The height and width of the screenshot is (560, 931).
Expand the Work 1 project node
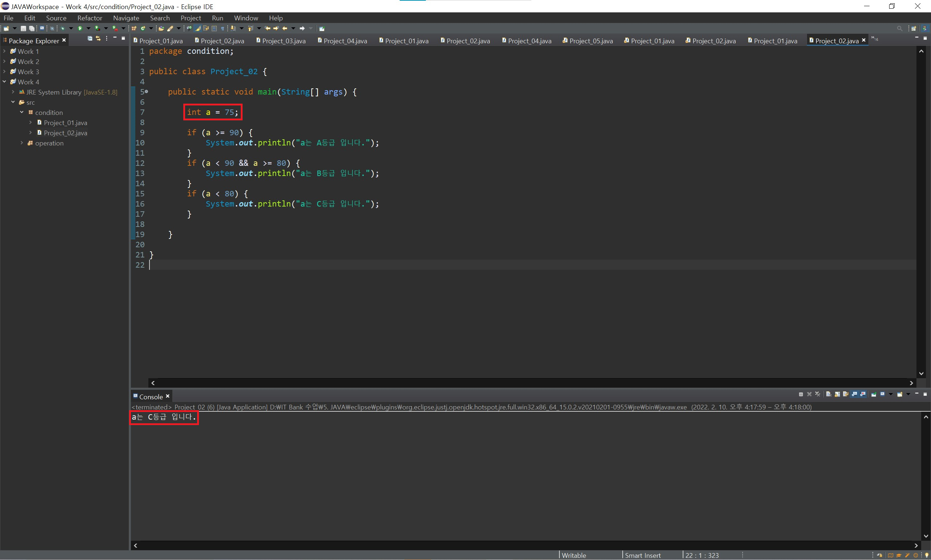(4, 51)
